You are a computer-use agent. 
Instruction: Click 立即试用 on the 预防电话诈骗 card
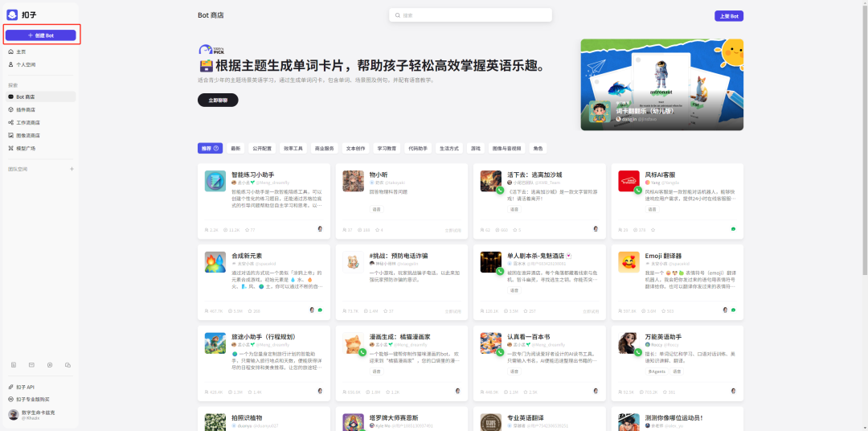pos(452,310)
